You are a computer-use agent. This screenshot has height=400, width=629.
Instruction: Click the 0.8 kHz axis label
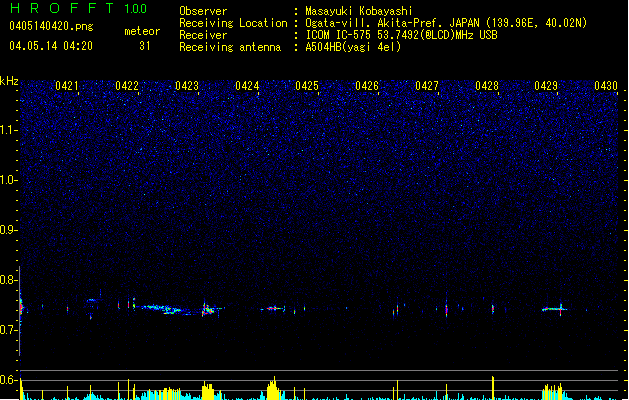[x=9, y=280]
